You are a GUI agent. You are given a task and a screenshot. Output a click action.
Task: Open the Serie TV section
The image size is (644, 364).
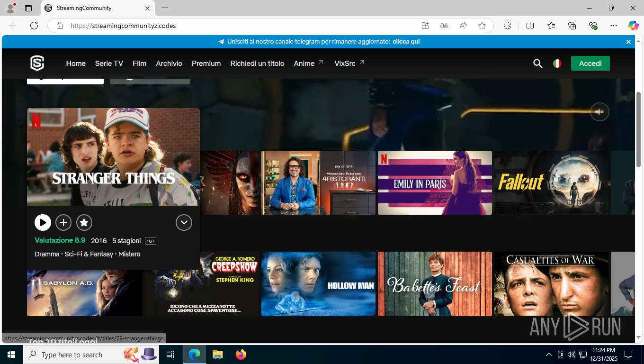(x=109, y=64)
